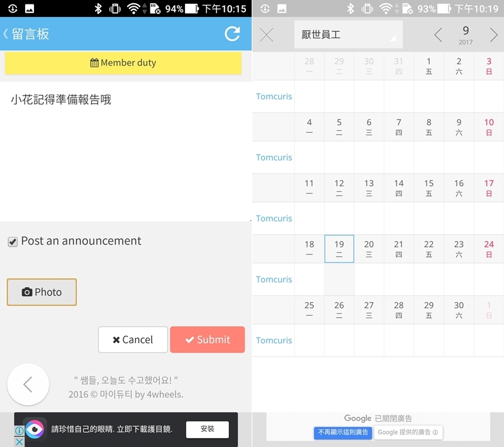Viewport: 504px width, 447px height.
Task: Go to next month with right chevron
Action: pos(494,35)
